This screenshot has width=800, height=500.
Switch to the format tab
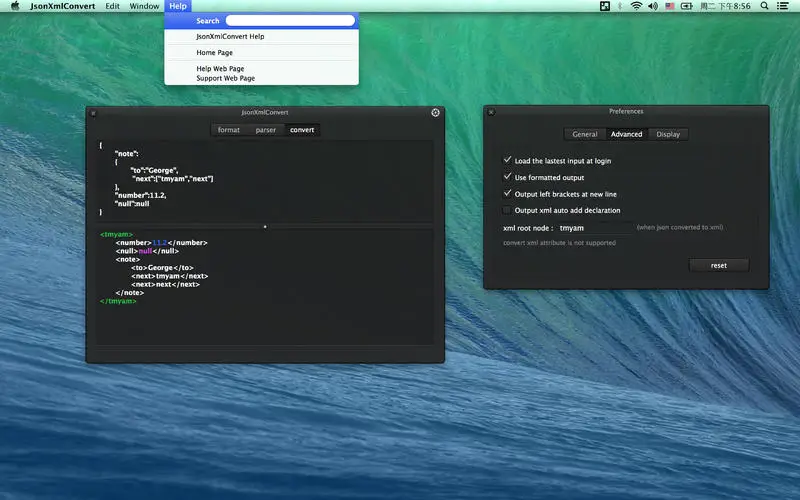click(229, 130)
